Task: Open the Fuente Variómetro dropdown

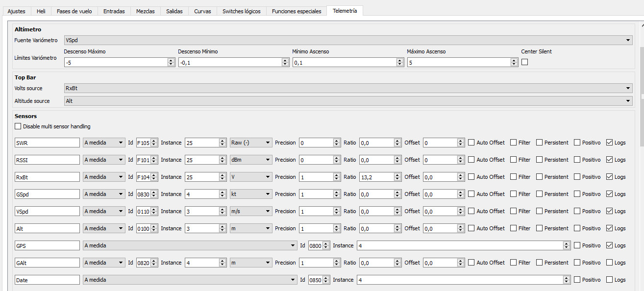Action: [347, 40]
